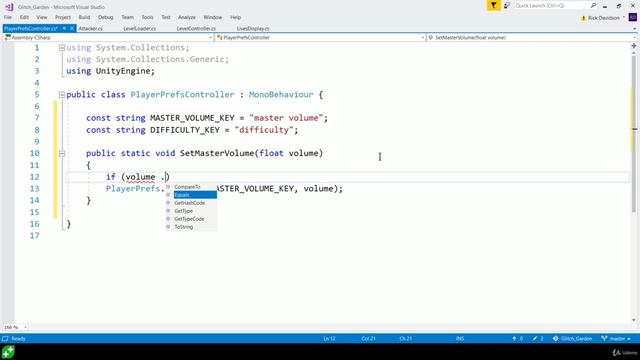
Task: Click the SetMasterVolume method name on line 10
Action: click(x=218, y=153)
